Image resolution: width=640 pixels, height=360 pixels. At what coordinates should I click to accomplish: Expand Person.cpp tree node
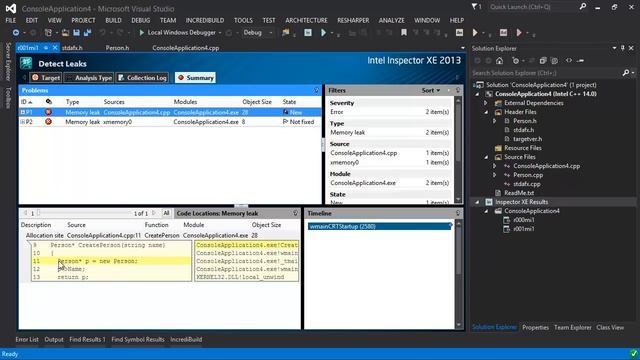click(x=495, y=175)
